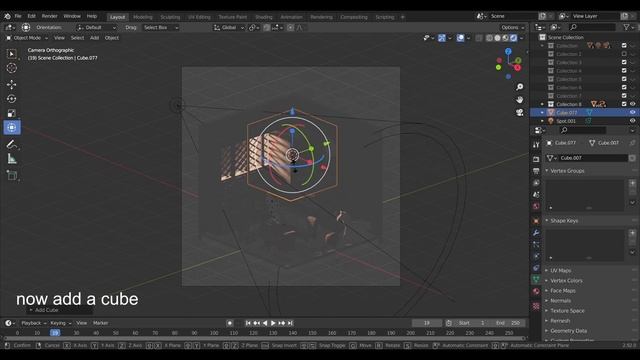Select the Measure tool

pyautogui.click(x=11, y=159)
